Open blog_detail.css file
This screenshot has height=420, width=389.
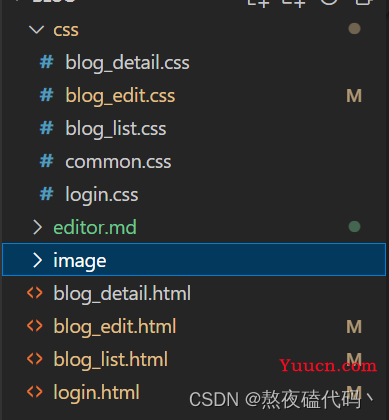point(127,63)
